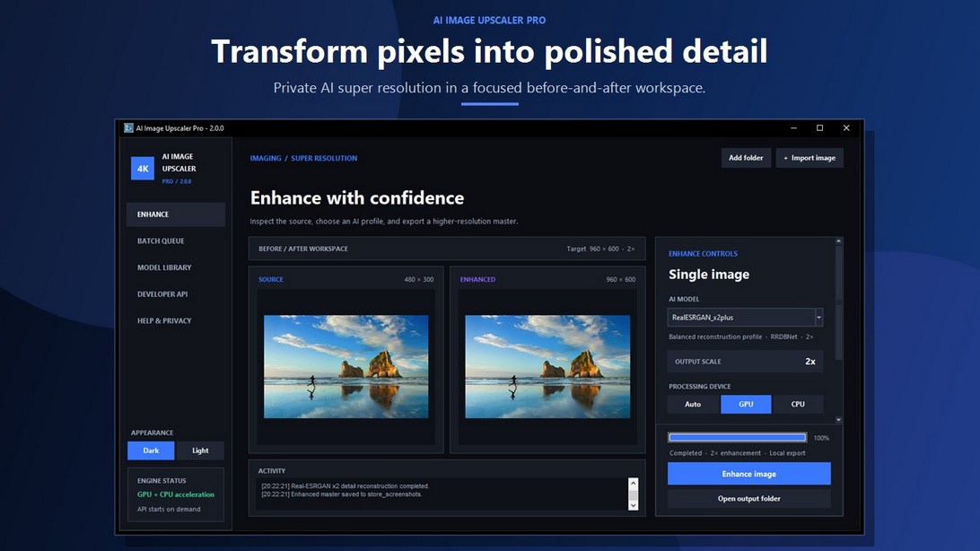This screenshot has height=551, width=980.
Task: Click the Activity log scroll up arrow
Action: 633,483
